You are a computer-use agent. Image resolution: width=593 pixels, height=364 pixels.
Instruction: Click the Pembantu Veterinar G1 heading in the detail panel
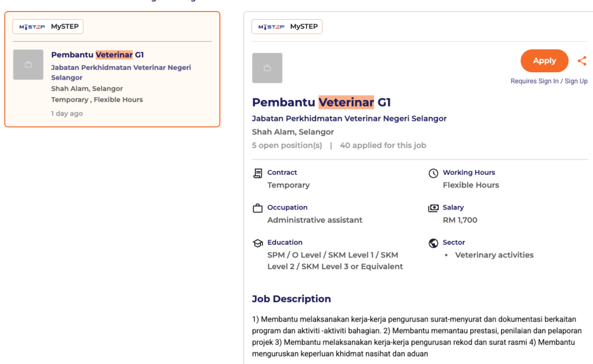click(x=321, y=102)
